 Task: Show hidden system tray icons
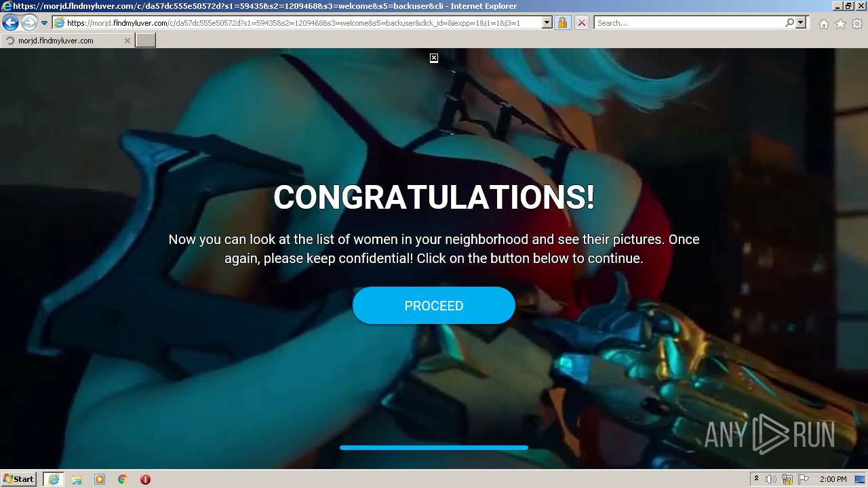click(x=757, y=479)
